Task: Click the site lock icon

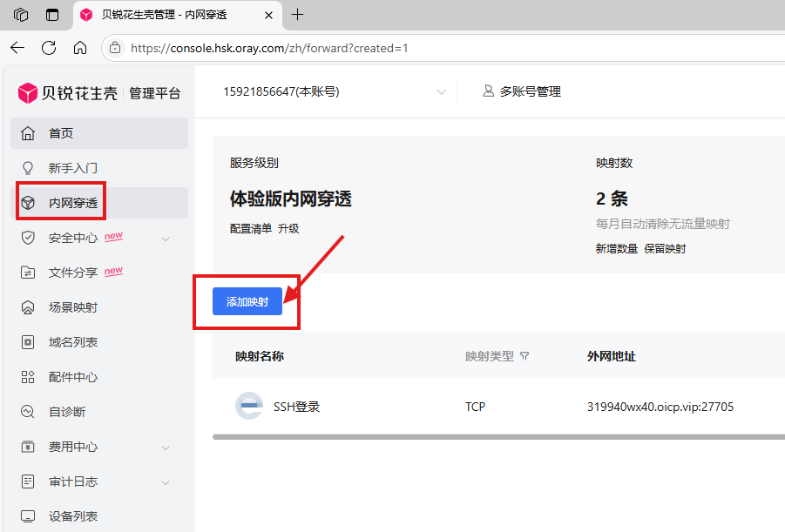Action: pyautogui.click(x=115, y=48)
